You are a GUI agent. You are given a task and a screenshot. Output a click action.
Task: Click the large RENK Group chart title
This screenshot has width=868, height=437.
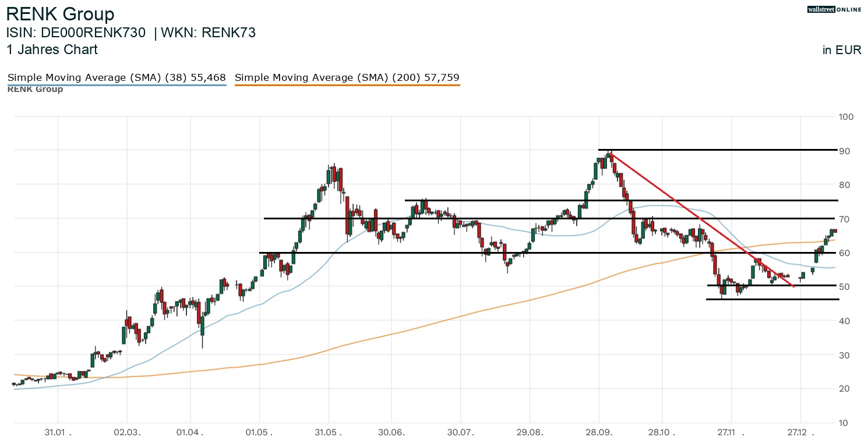(60, 14)
